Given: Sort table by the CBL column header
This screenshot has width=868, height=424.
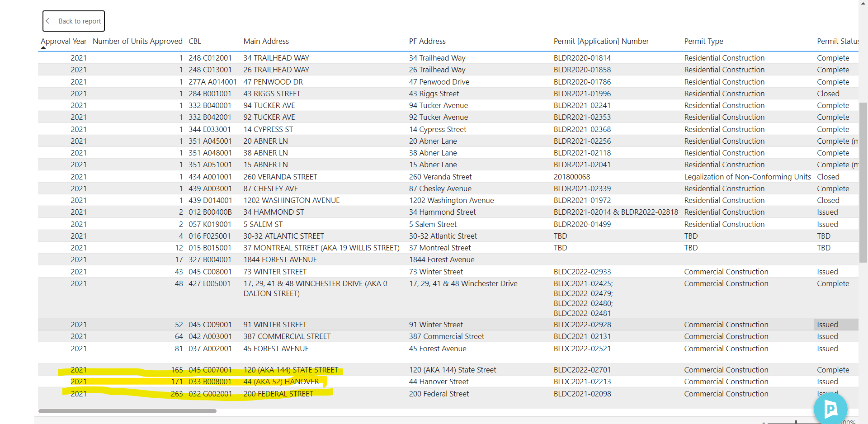Looking at the screenshot, I should [195, 41].
